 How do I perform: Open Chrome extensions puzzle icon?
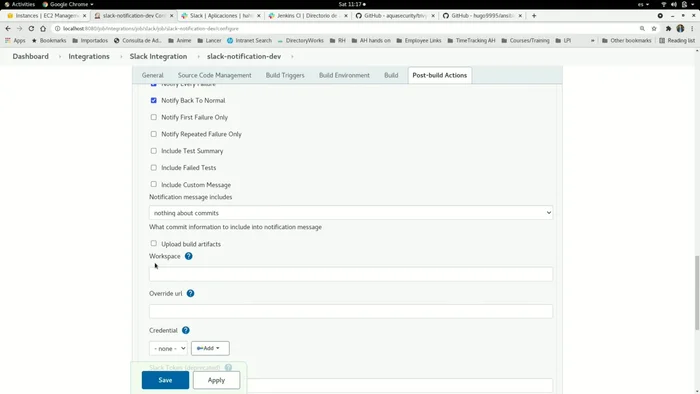tap(668, 29)
